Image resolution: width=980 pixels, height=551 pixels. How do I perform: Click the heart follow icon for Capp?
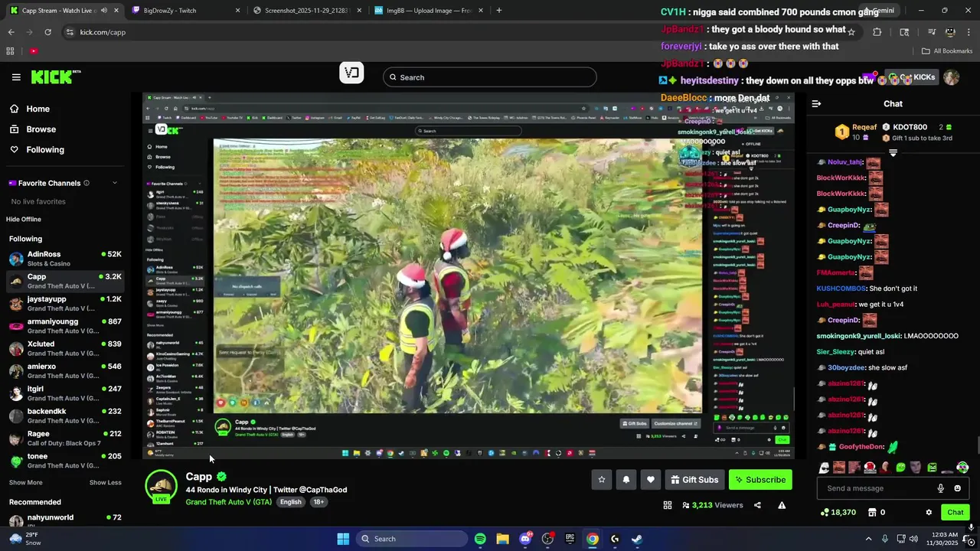[651, 480]
